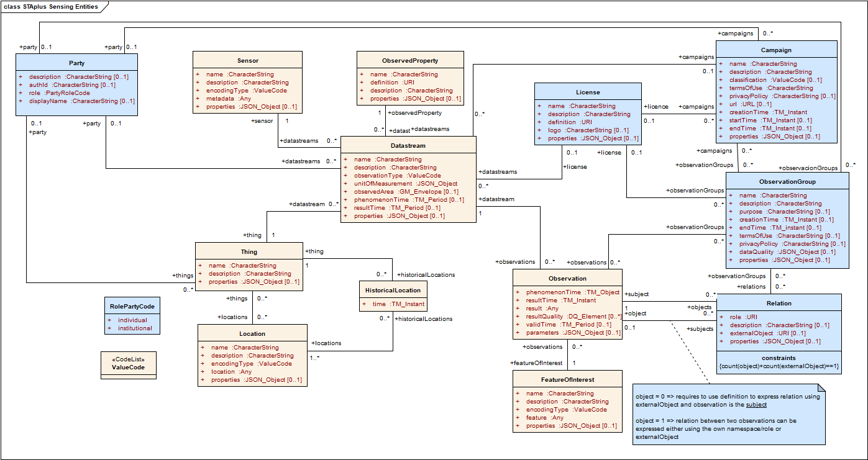Click the FeatureOfInterest class title
This screenshot has width=868, height=460.
[567, 380]
